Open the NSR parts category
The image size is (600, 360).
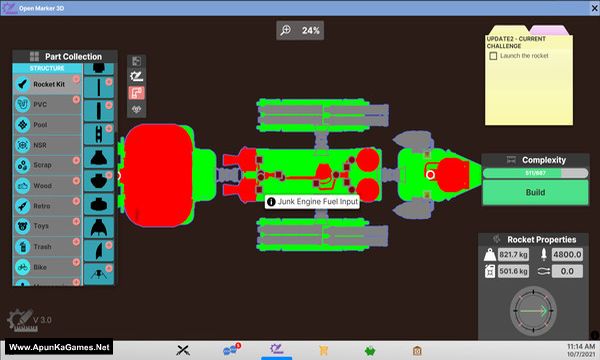coord(47,145)
